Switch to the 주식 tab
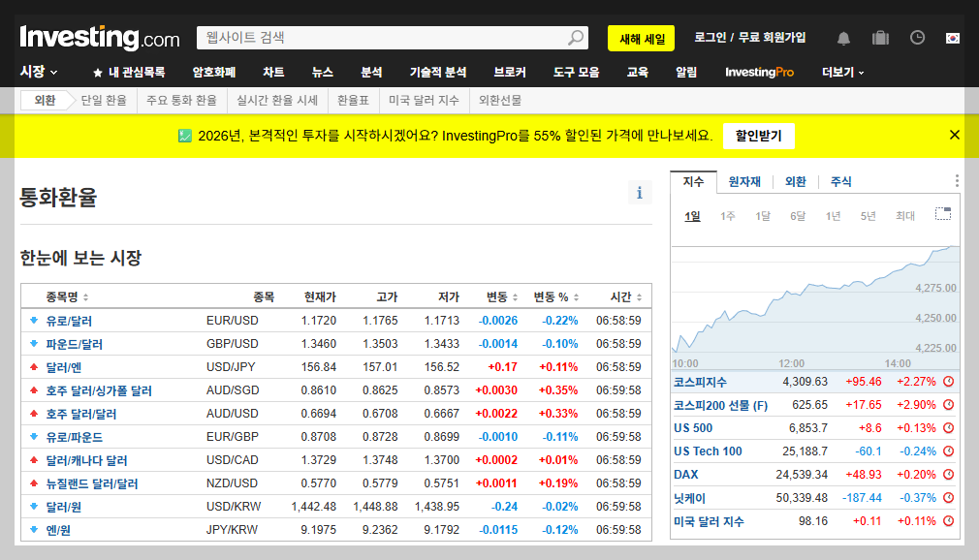979x560 pixels. coord(840,180)
